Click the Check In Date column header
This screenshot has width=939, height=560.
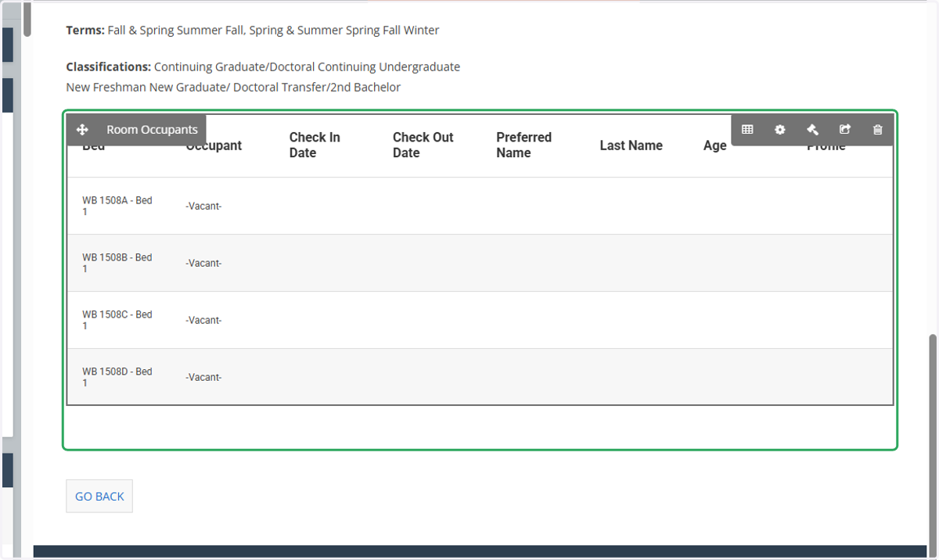pos(315,145)
